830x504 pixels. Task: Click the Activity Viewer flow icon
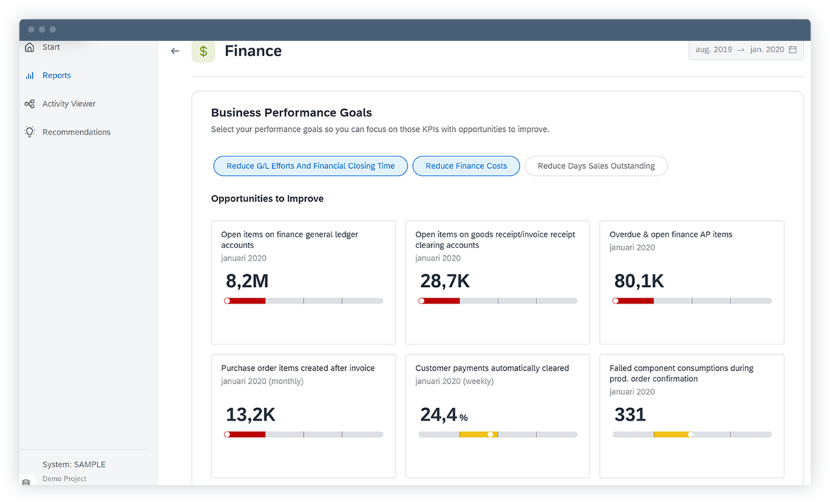[x=29, y=103]
